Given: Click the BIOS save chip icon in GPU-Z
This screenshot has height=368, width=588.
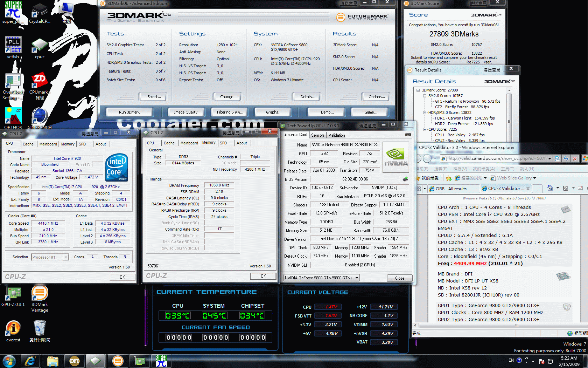Looking at the screenshot, I should tap(405, 179).
